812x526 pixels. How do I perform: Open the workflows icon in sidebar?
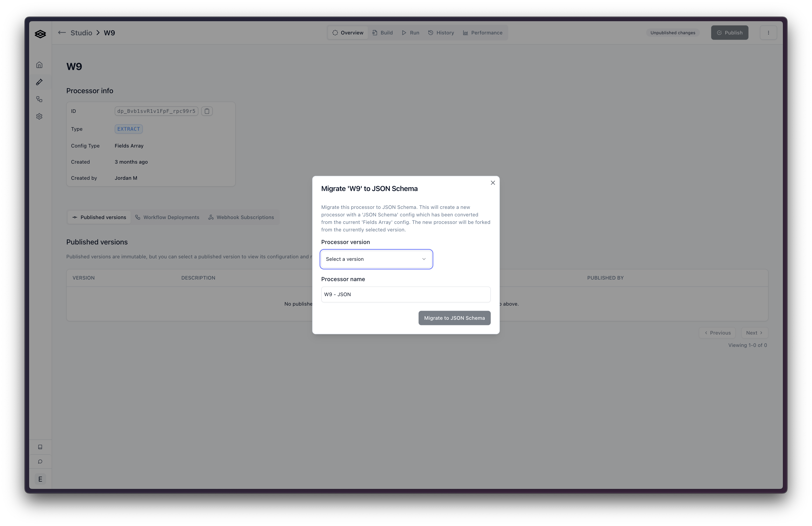pos(39,99)
